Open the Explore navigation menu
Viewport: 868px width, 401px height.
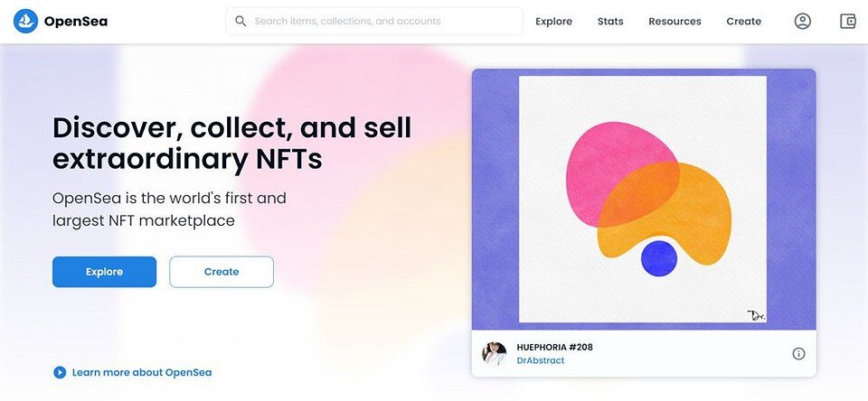point(553,21)
